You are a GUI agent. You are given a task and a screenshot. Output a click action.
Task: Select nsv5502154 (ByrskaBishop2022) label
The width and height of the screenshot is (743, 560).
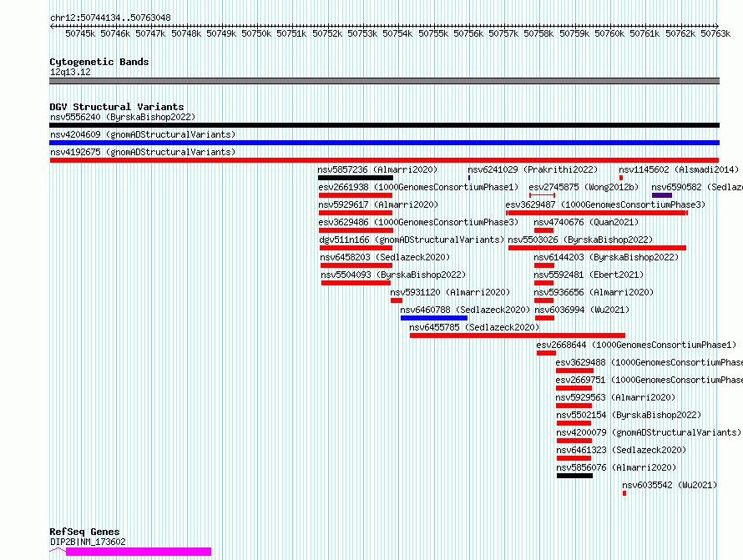click(x=629, y=415)
